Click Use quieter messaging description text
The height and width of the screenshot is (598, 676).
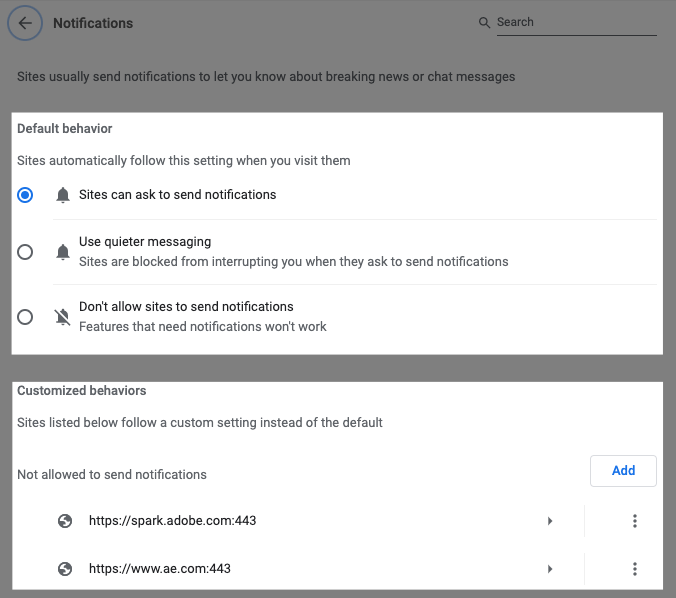(293, 262)
